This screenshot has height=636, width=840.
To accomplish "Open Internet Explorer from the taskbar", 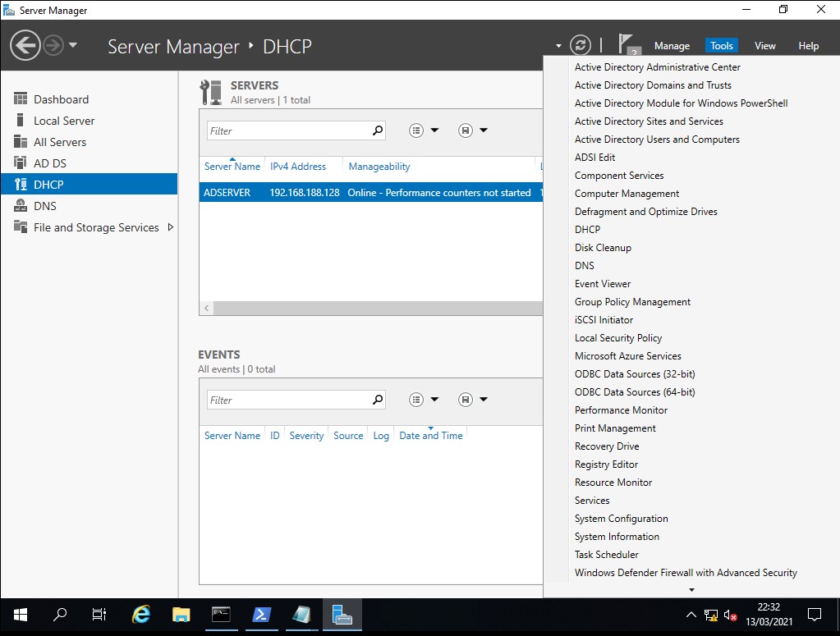I will [142, 614].
